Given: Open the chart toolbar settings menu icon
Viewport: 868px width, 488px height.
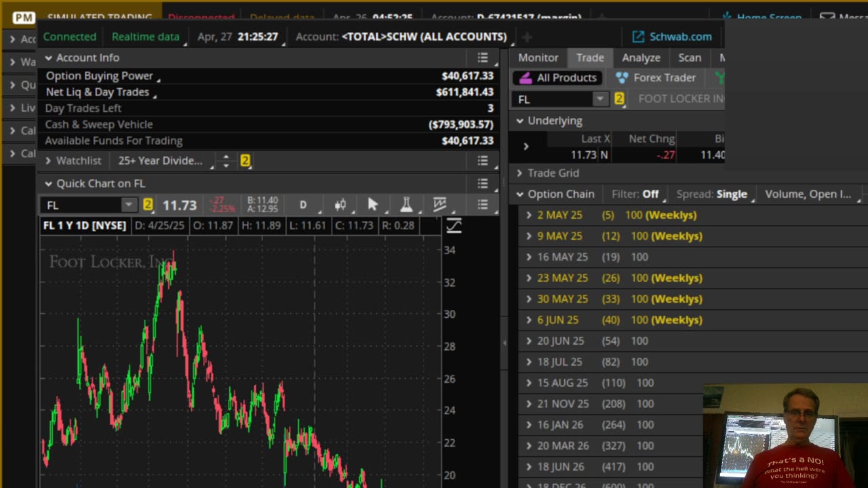Looking at the screenshot, I should click(482, 205).
